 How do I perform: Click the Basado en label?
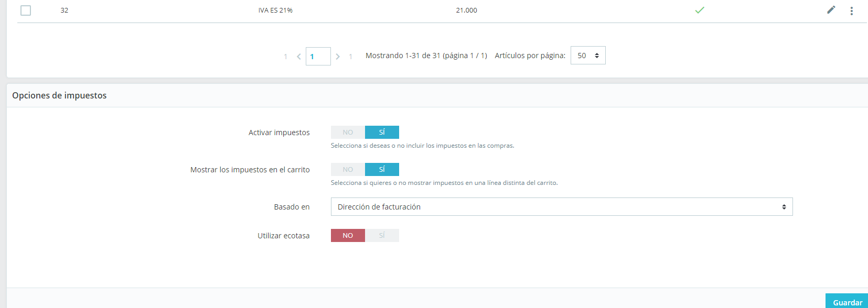292,207
